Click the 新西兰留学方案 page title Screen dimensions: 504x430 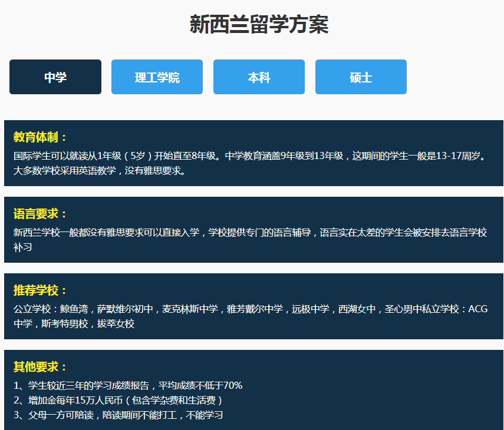click(259, 24)
